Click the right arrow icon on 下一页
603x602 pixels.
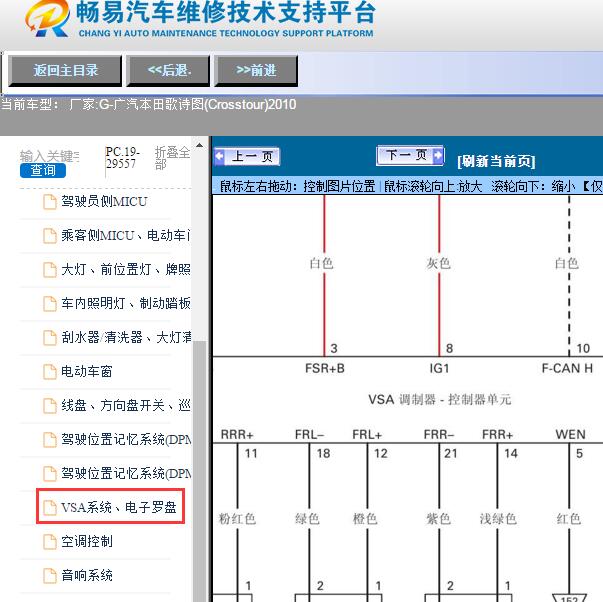[x=438, y=155]
